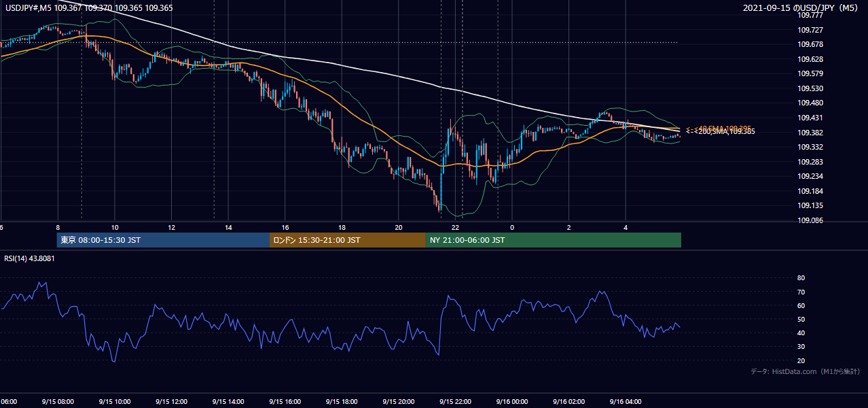Click hour tick 18 below price chart
The image size is (868, 408).
point(342,228)
